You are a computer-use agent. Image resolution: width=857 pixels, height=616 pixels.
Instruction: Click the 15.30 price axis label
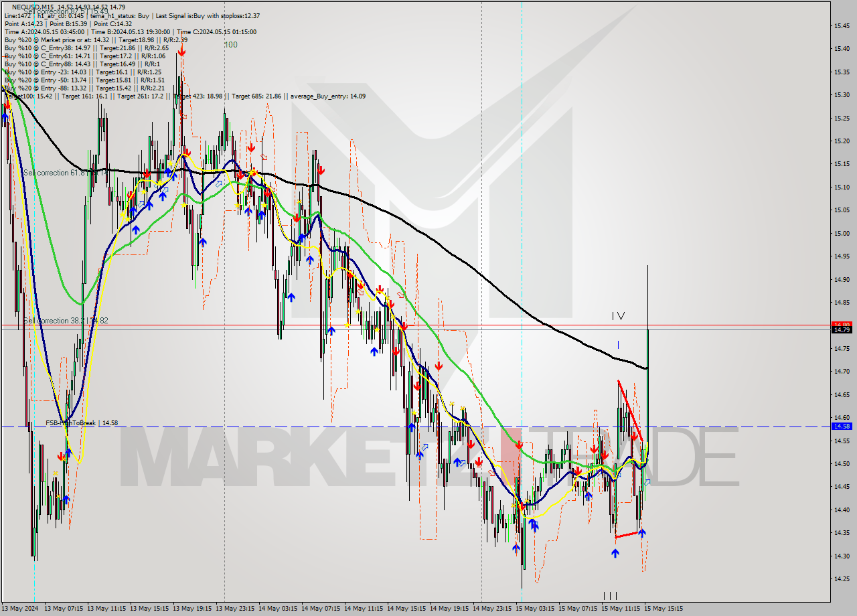(x=842, y=94)
